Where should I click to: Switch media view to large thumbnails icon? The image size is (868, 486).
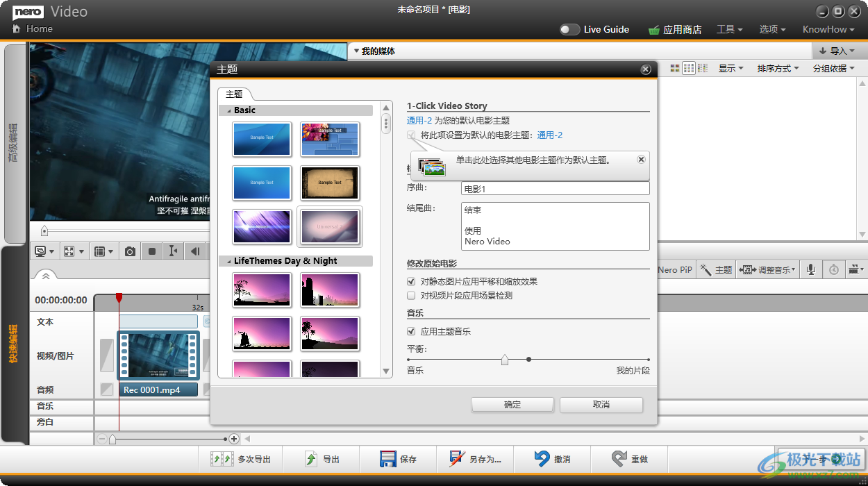click(675, 68)
